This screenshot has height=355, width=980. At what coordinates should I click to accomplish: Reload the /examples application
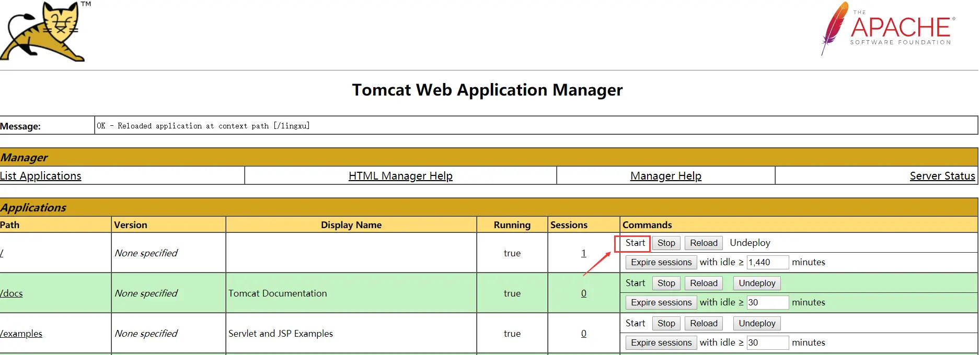(x=704, y=323)
